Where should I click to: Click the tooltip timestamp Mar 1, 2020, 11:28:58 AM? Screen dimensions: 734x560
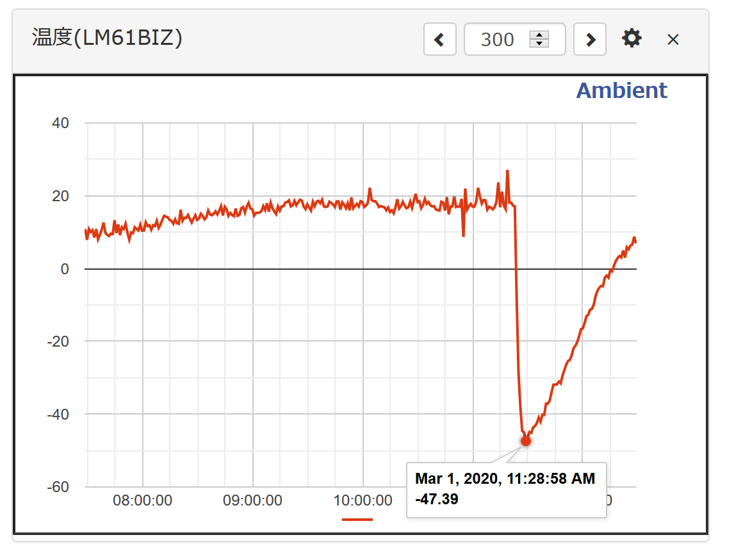coord(505,479)
